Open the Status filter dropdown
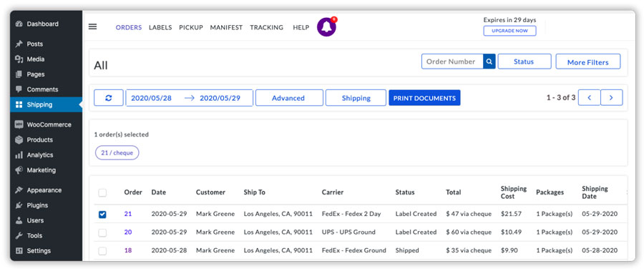This screenshot has width=644, height=271. click(x=524, y=61)
